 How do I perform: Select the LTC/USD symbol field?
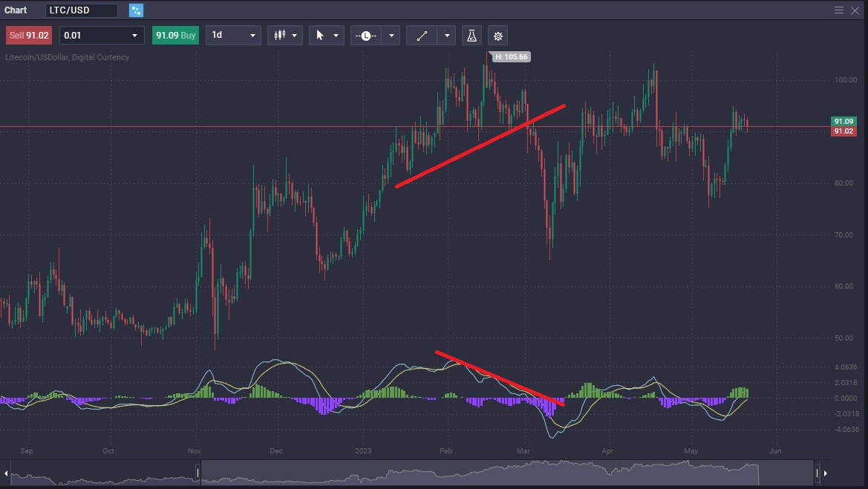[x=82, y=10]
